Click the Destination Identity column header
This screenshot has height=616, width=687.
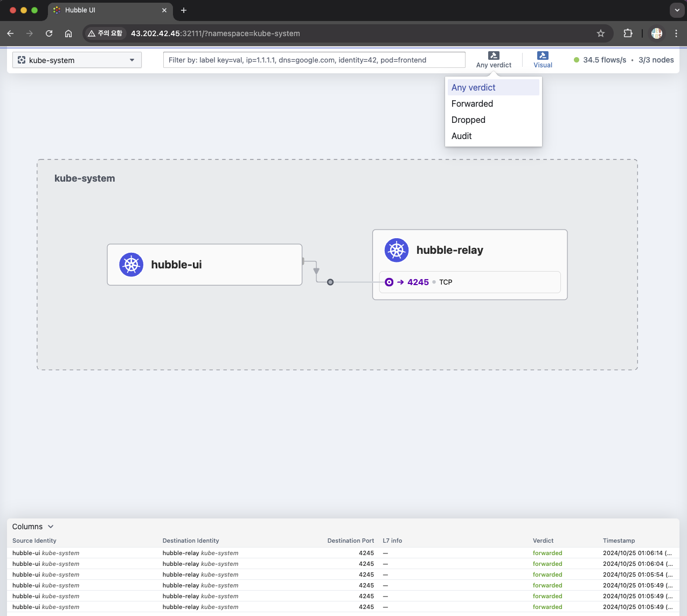tap(191, 541)
